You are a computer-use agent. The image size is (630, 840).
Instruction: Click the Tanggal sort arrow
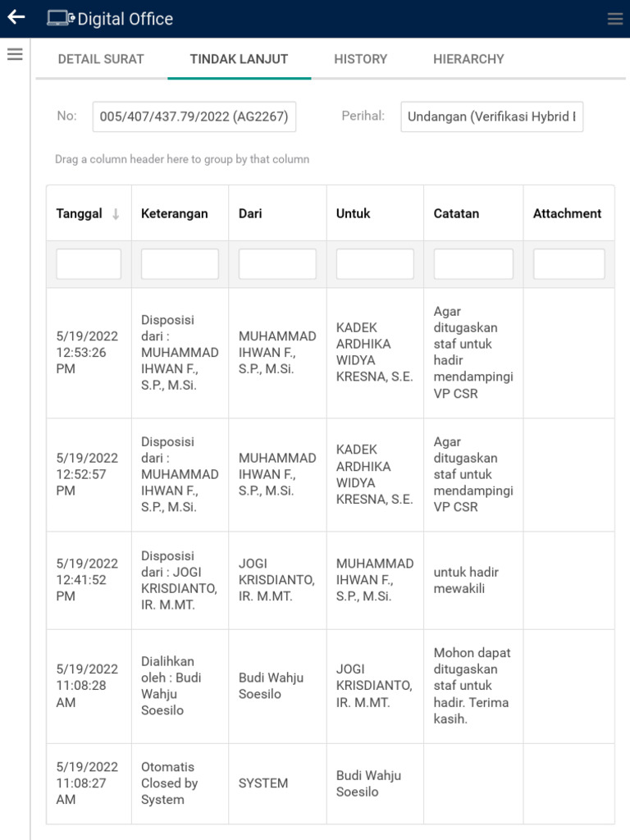(x=116, y=214)
